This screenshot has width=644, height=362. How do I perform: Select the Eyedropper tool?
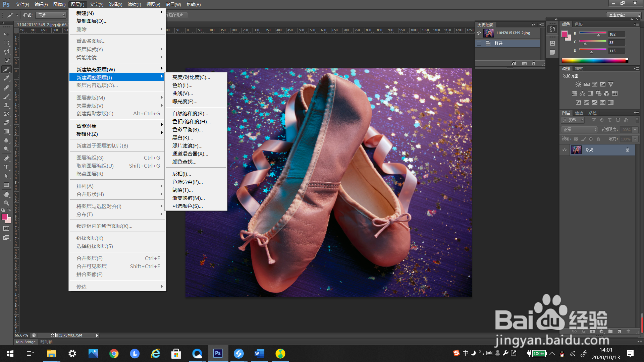(6, 78)
